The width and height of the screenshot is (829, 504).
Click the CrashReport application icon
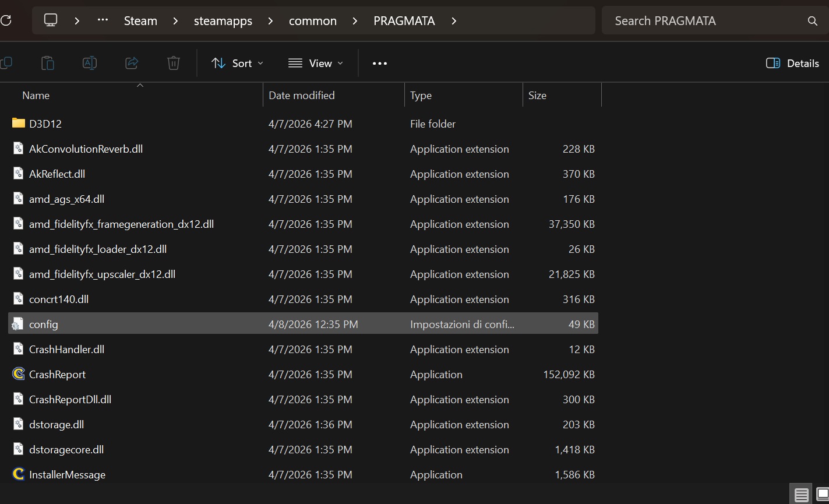(19, 374)
